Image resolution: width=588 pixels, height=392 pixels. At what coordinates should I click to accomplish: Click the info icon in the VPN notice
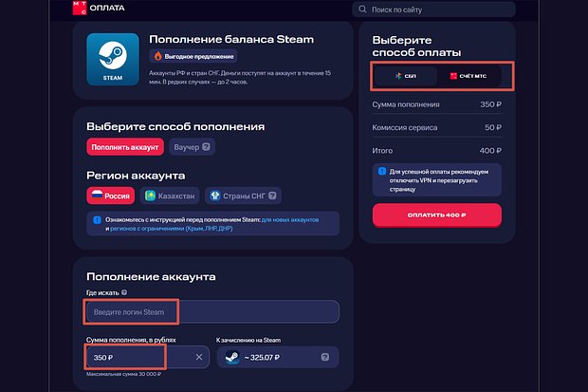coord(382,171)
